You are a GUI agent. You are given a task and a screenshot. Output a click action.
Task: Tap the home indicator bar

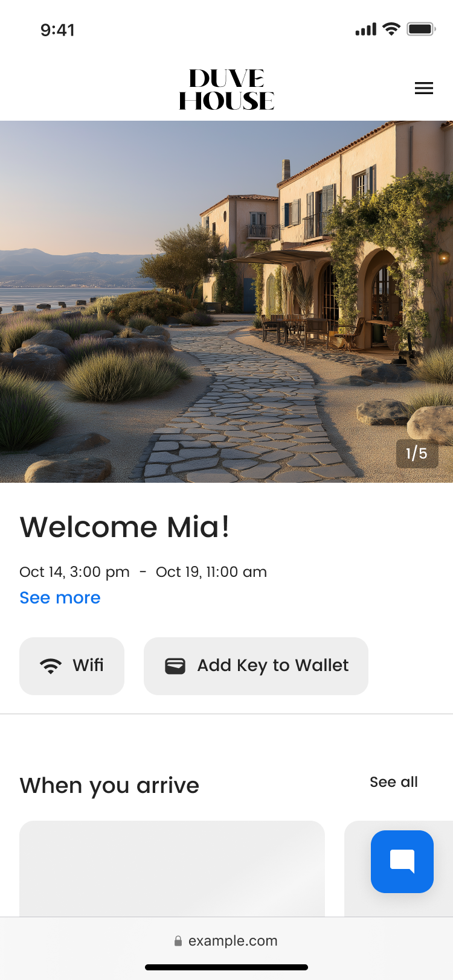click(226, 967)
